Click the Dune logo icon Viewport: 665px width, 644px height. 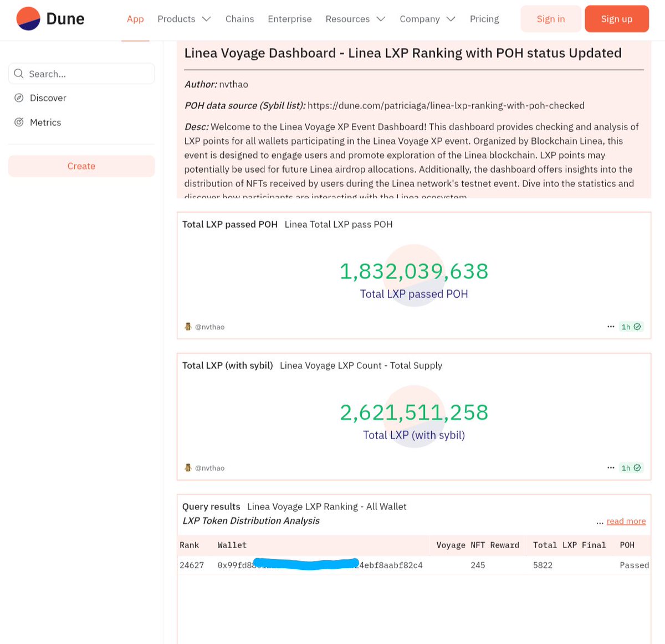pos(28,19)
